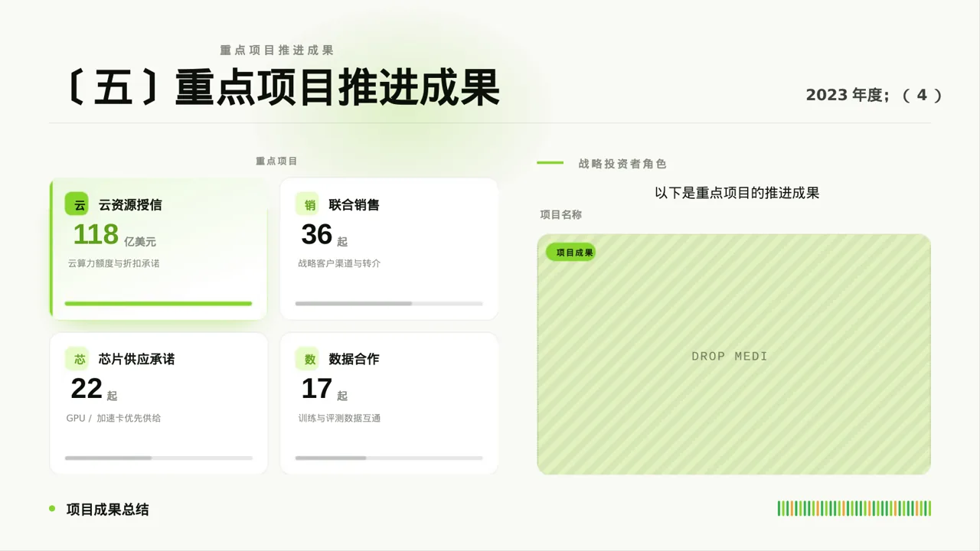Viewport: 980px width, 551px height.
Task: Click the DROP MEDI placeholder area
Action: (x=733, y=354)
